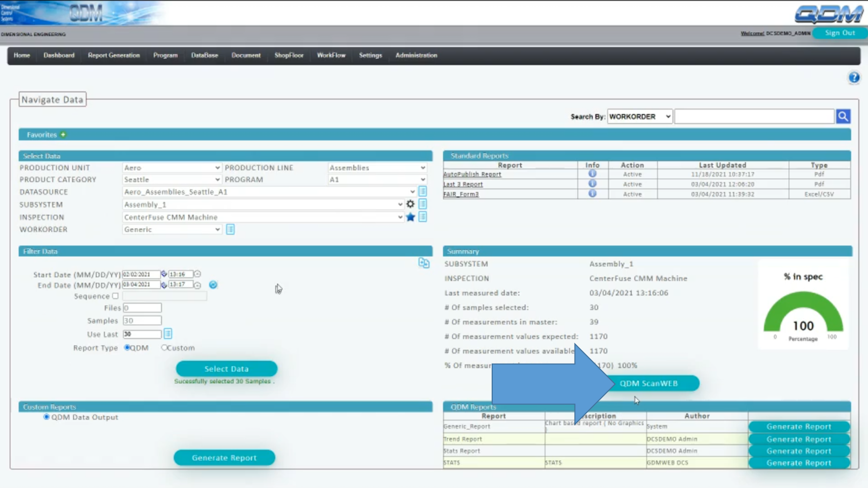This screenshot has height=488, width=868.
Task: Select the QDM Data Output radio button
Action: click(47, 417)
